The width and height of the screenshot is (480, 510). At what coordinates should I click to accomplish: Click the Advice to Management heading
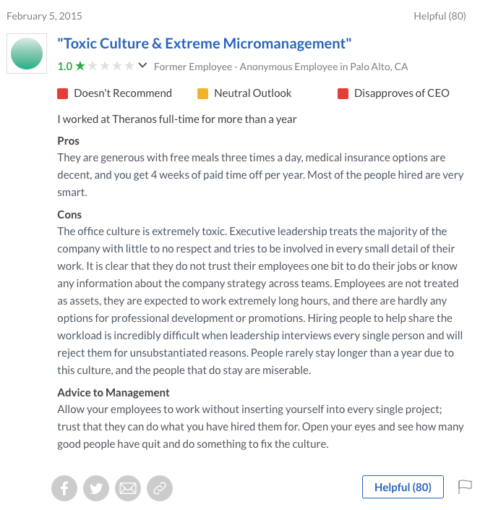[113, 393]
